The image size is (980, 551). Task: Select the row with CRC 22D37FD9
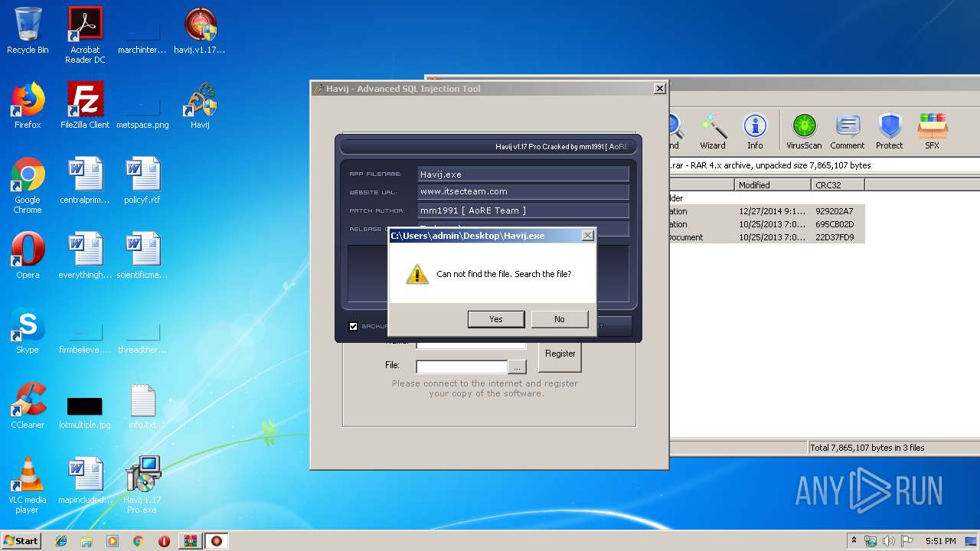tap(767, 237)
